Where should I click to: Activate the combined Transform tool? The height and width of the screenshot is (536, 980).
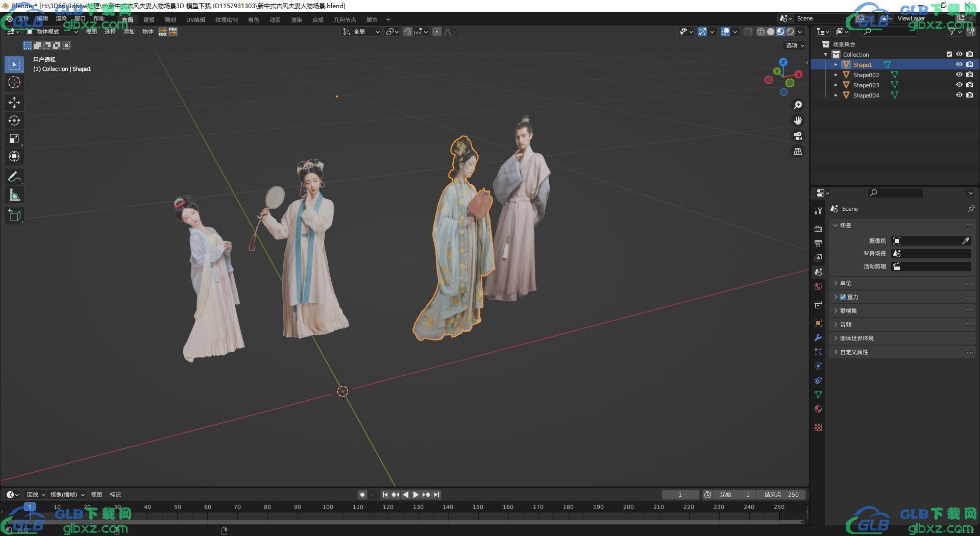[x=14, y=156]
